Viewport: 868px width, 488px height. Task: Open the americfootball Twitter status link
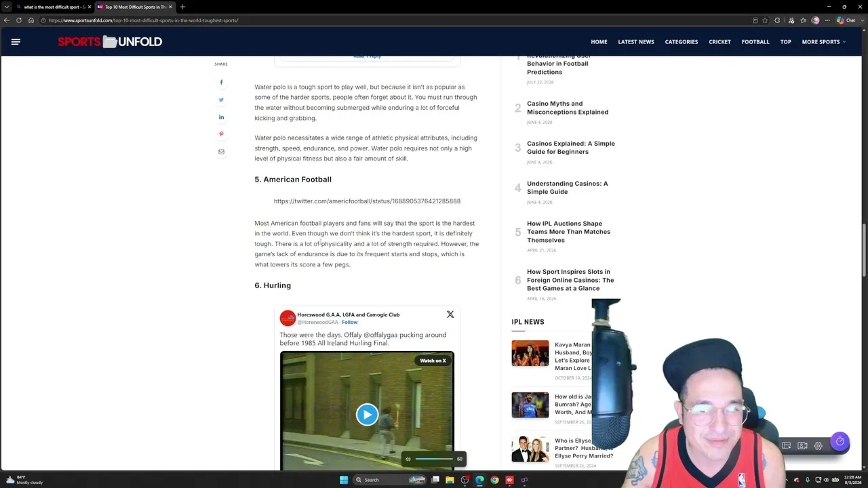coord(367,201)
